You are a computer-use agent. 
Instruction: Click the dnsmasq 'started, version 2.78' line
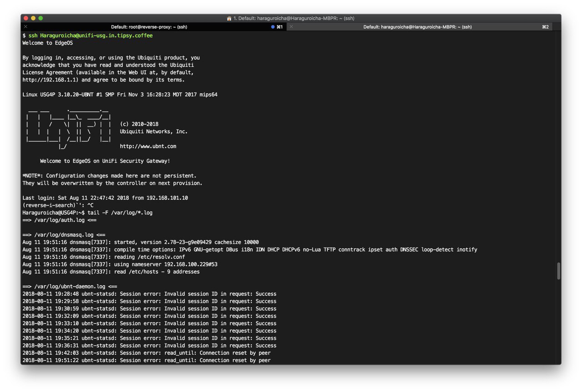point(140,242)
